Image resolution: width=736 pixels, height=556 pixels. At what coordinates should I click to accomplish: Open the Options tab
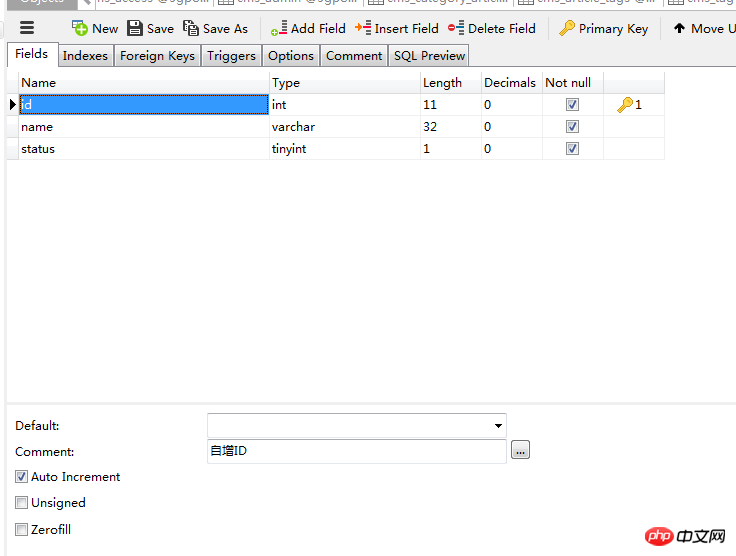(291, 55)
